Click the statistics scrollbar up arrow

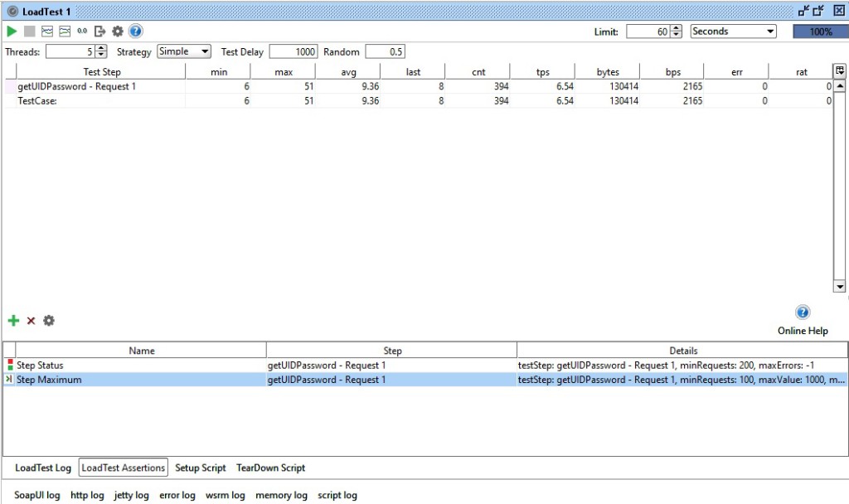click(839, 86)
